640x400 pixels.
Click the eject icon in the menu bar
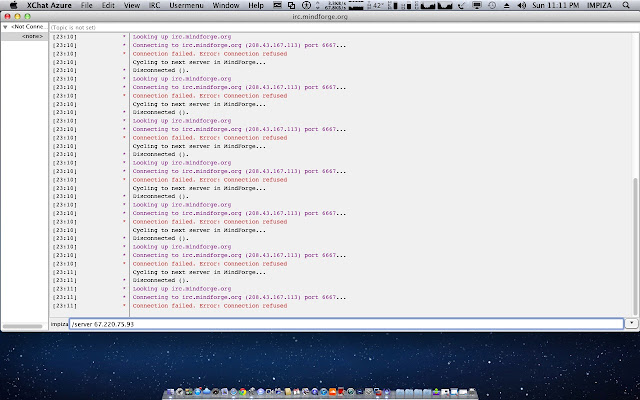point(507,6)
